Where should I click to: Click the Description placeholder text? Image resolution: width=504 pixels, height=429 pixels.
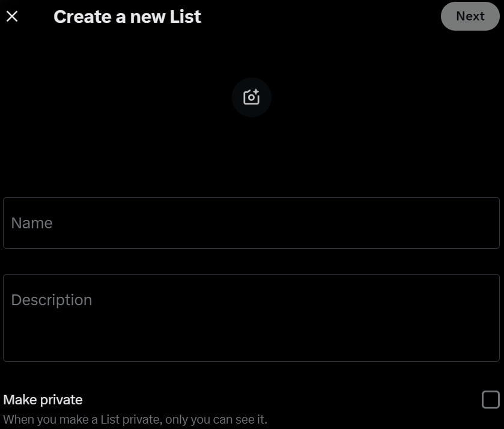click(52, 300)
